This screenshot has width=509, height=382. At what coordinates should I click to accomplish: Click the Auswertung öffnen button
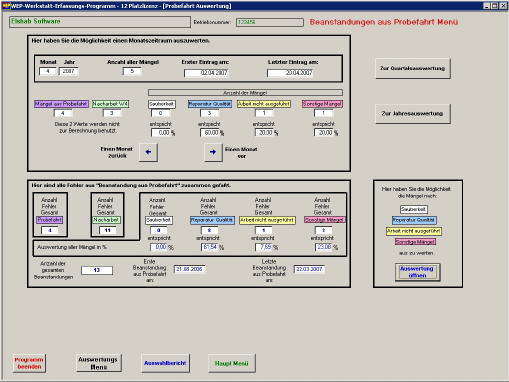tap(417, 272)
